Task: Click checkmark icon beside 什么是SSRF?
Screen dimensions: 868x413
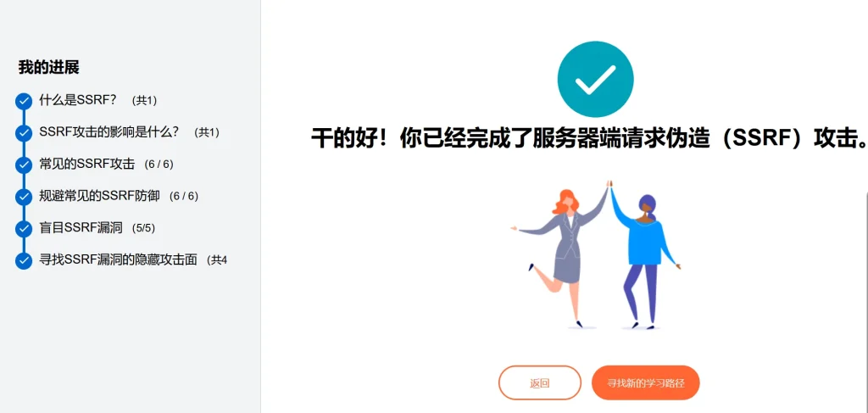Action: [x=24, y=101]
